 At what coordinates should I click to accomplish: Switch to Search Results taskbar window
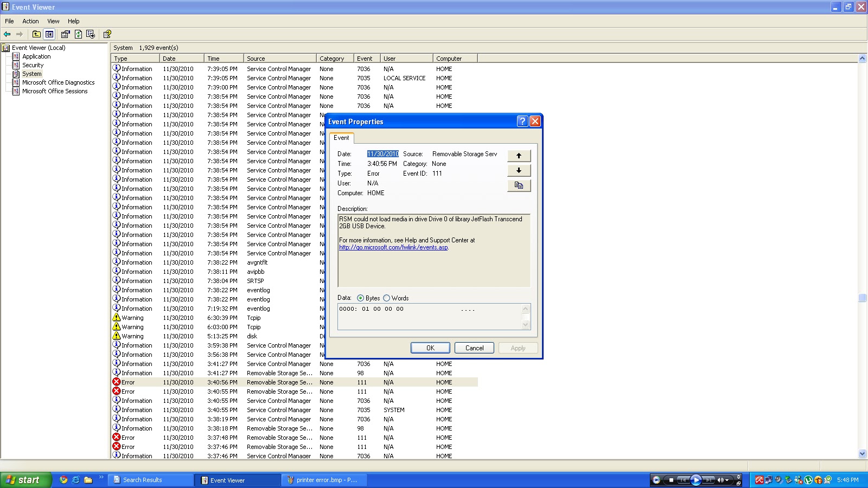click(151, 480)
